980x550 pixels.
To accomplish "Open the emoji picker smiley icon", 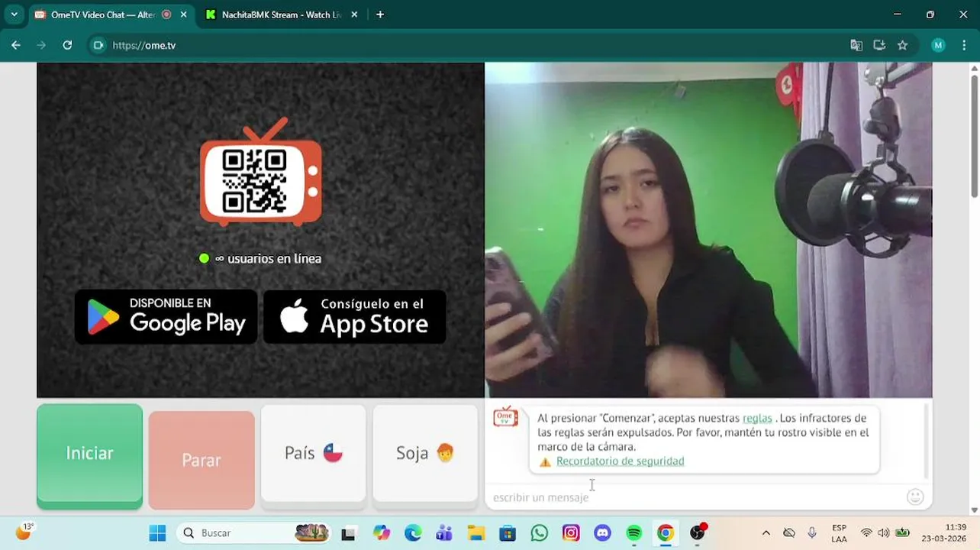I will [x=915, y=497].
